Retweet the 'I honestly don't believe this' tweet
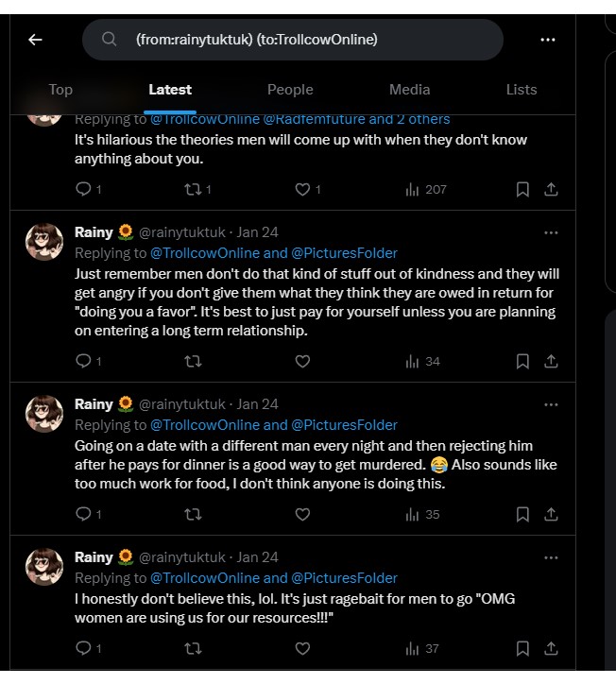This screenshot has height=684, width=616. 193,649
